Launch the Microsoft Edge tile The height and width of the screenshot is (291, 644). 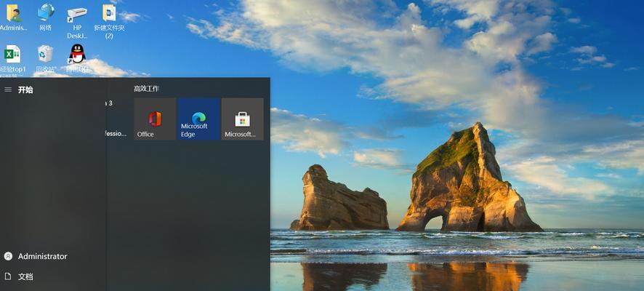[198, 119]
